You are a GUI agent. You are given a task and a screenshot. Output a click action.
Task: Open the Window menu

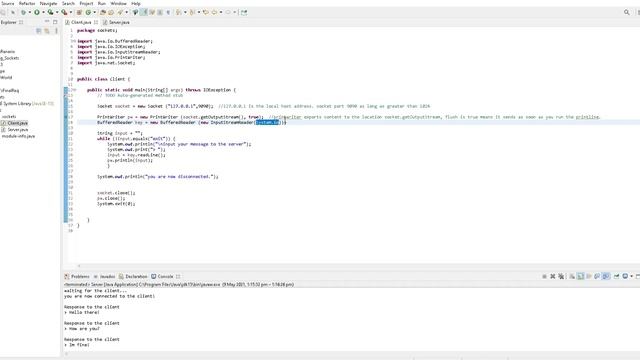pyautogui.click(x=118, y=3)
